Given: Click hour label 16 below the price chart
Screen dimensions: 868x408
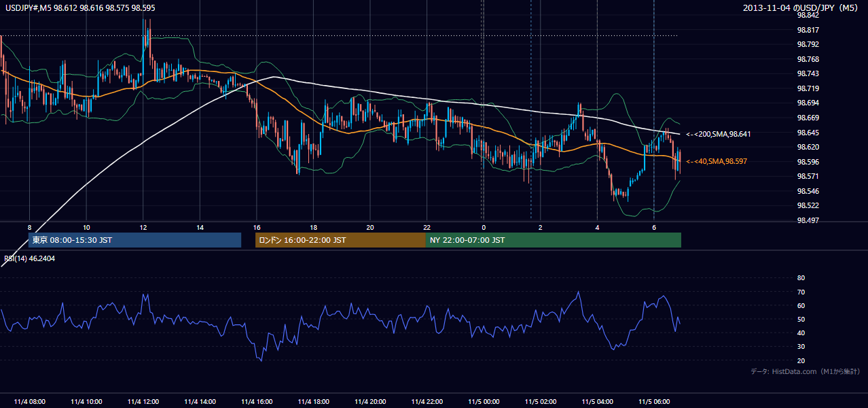Looking at the screenshot, I should [256, 227].
